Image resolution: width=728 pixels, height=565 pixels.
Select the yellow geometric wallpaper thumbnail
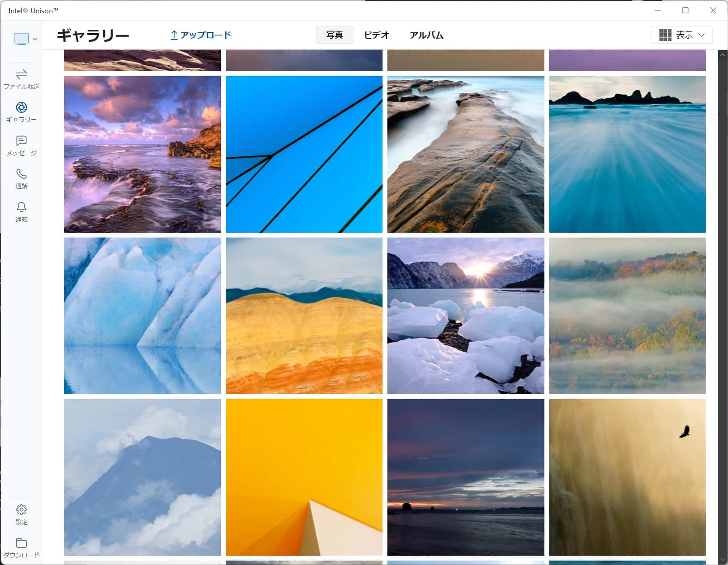[x=304, y=477]
